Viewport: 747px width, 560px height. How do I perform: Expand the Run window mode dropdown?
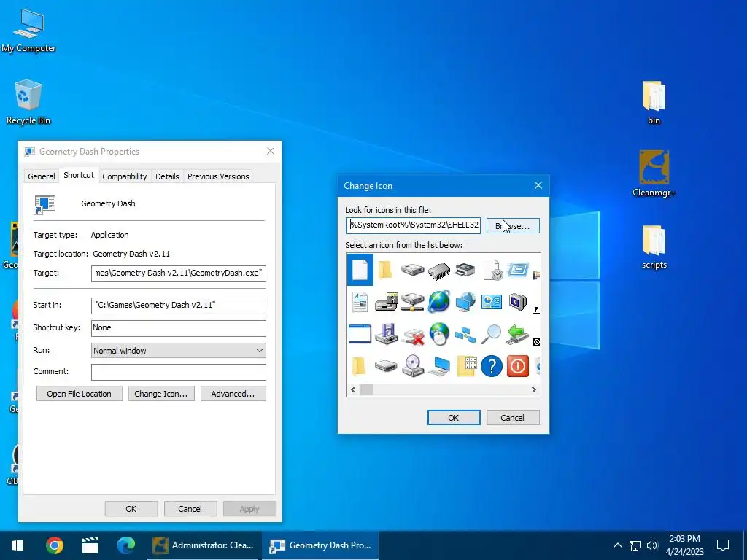click(x=179, y=351)
